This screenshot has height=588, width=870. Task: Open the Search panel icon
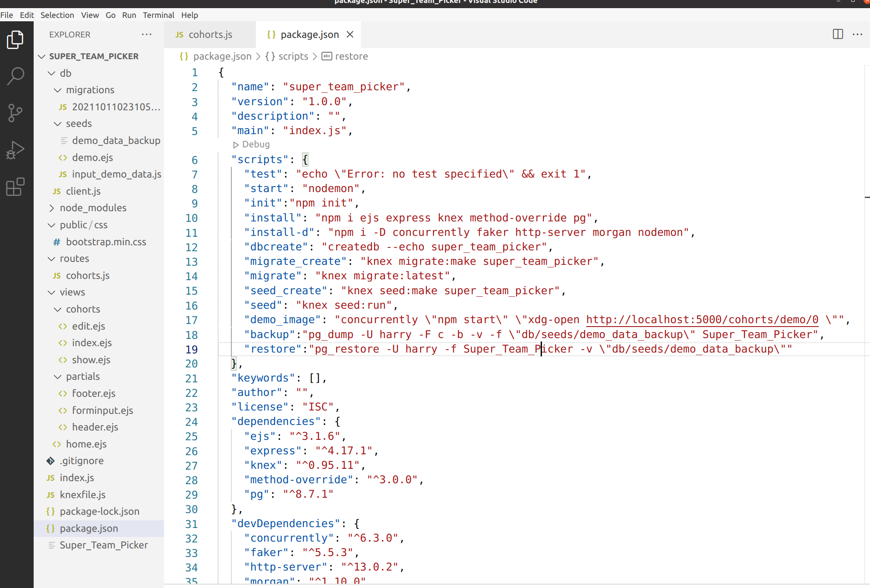coord(15,76)
